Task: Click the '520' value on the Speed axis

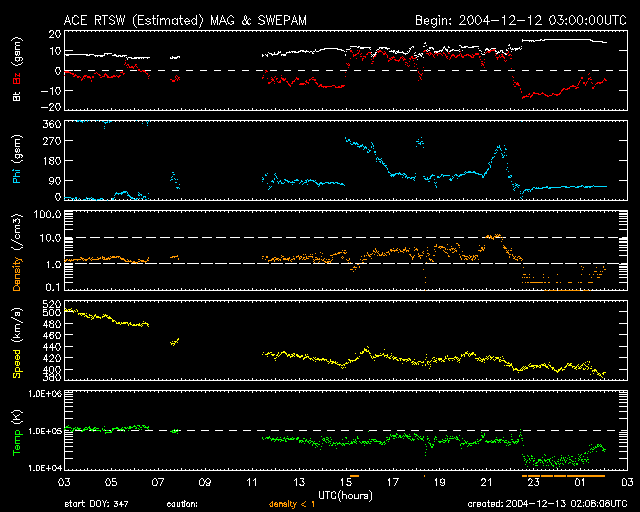Action: pos(52,304)
